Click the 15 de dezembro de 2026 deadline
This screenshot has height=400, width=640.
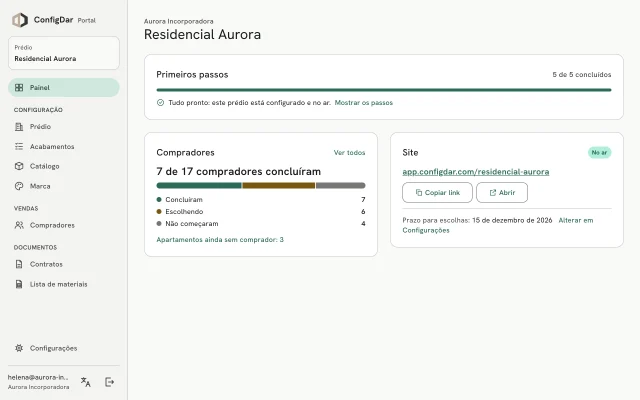pyautogui.click(x=512, y=220)
